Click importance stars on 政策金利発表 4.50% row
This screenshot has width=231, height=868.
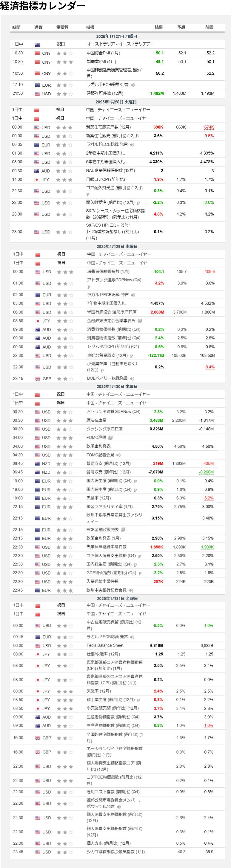(x=64, y=447)
